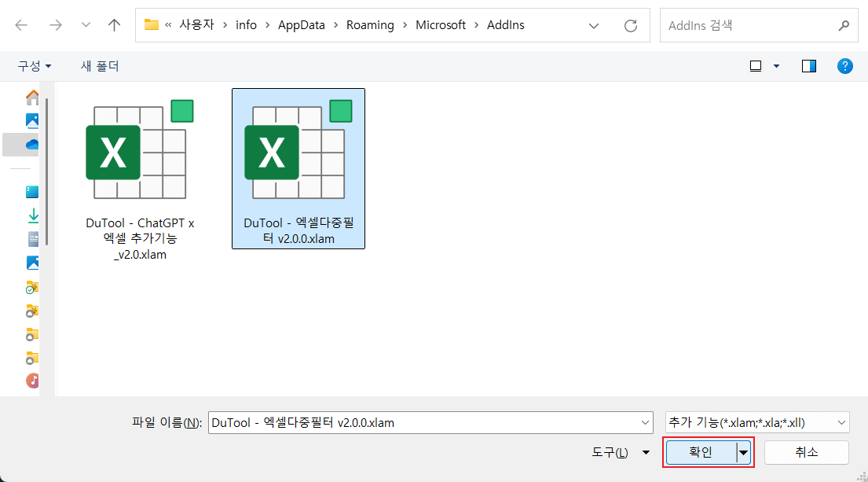Select OneDrive cloud in navigation pane
868x482 pixels.
click(x=32, y=145)
